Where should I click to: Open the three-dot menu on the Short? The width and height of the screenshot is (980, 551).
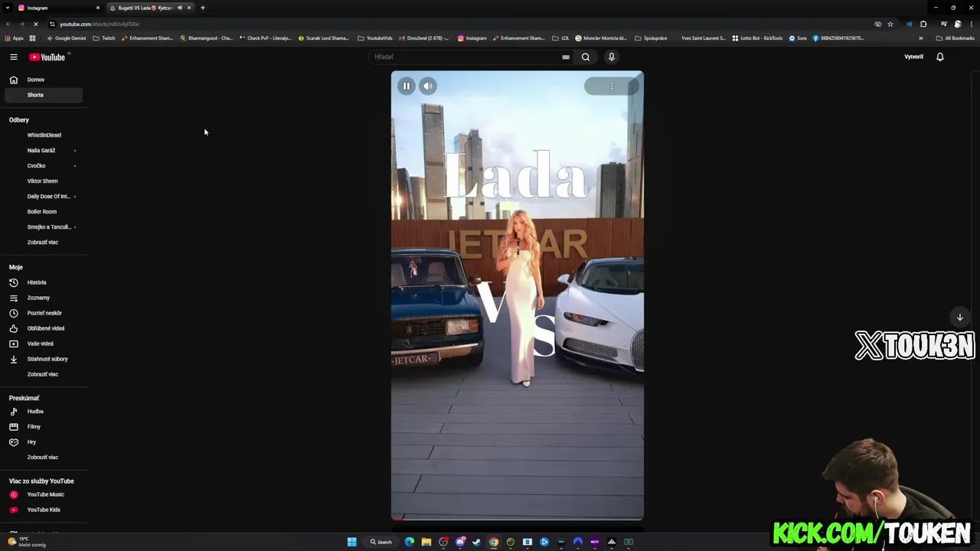612,86
